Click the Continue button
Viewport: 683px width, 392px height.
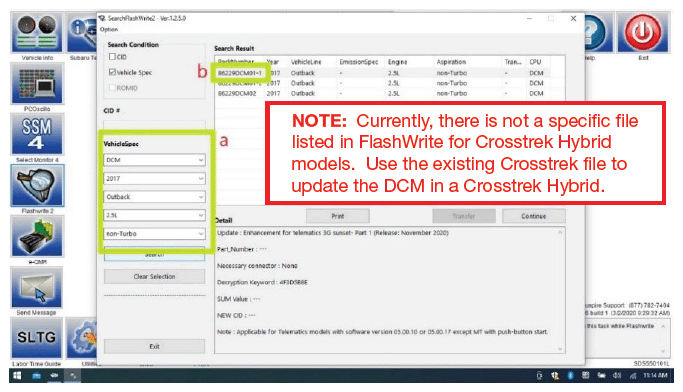[534, 216]
